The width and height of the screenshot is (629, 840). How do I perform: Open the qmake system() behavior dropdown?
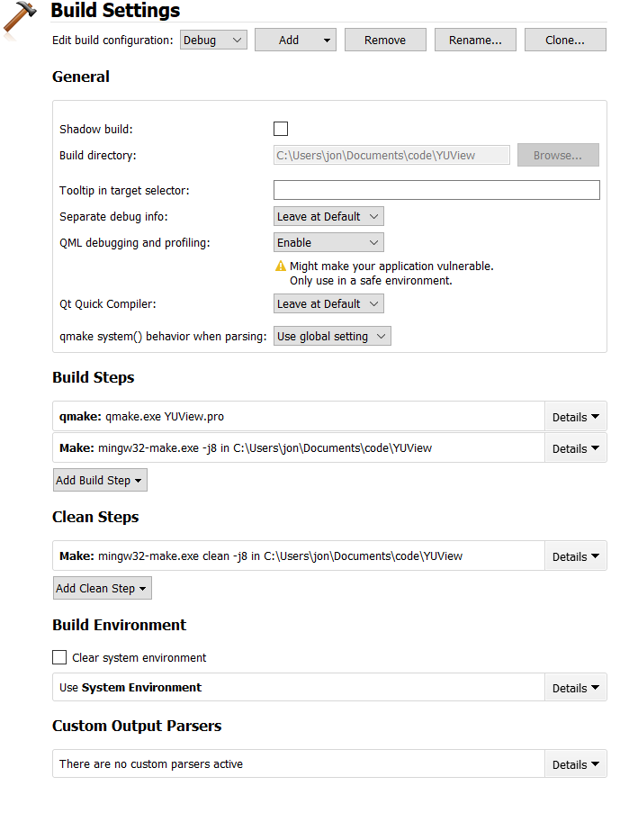pos(332,335)
